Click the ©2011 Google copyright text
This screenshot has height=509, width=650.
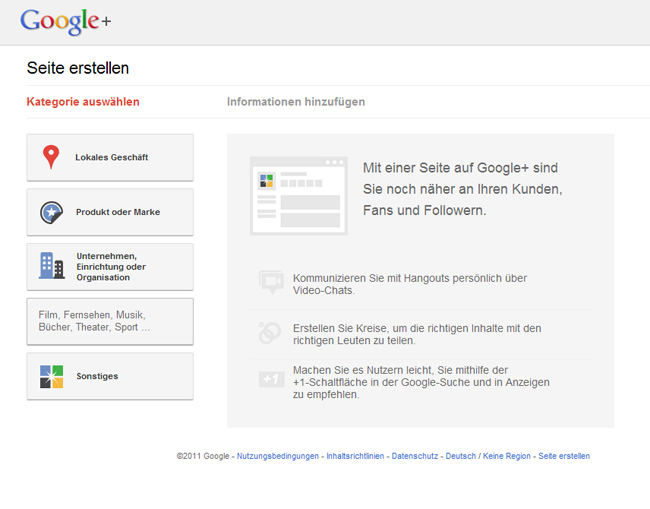tap(203, 456)
